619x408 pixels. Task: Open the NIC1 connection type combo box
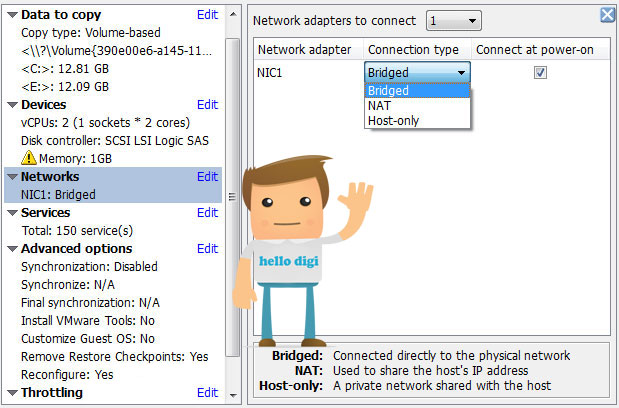click(x=417, y=72)
